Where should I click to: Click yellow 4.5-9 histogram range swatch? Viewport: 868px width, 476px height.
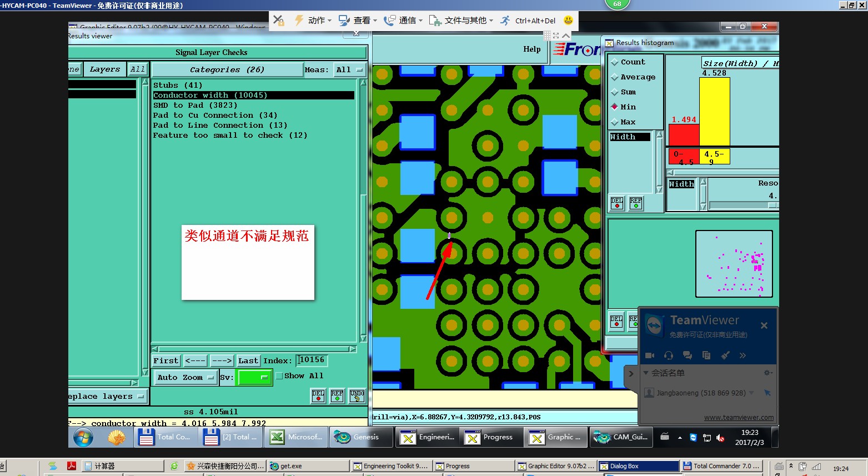click(x=715, y=157)
